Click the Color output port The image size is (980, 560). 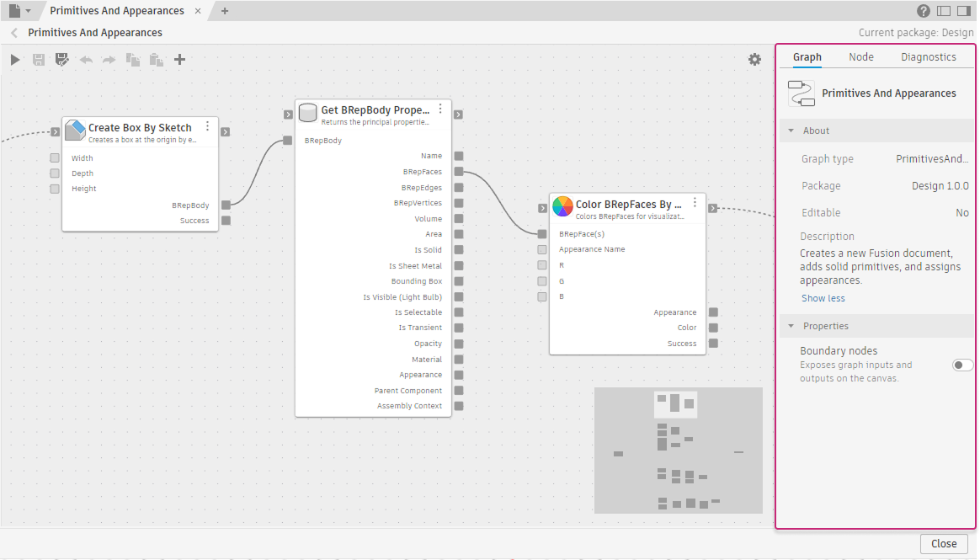point(713,328)
